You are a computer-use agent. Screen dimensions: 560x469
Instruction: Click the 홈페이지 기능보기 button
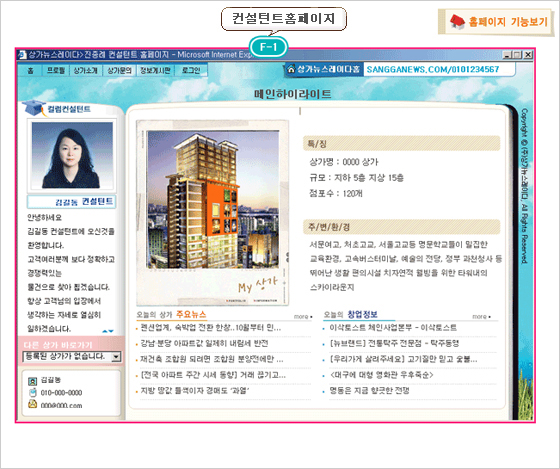click(x=496, y=22)
